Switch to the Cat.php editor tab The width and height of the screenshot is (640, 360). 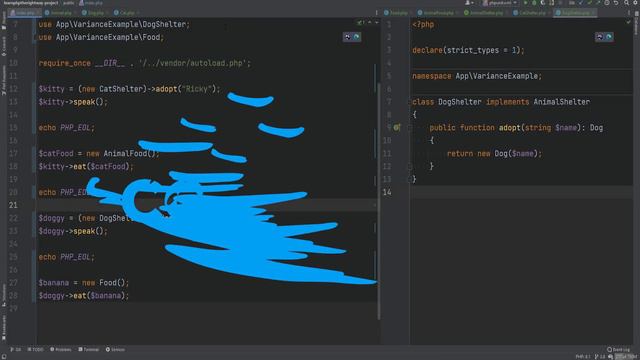coord(127,13)
